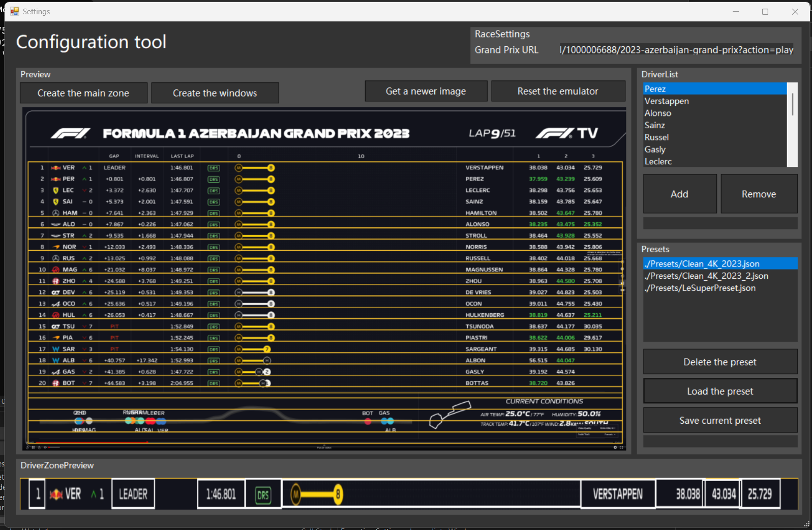
Task: Fetch a fresh capture with Get a newer image
Action: tap(426, 91)
